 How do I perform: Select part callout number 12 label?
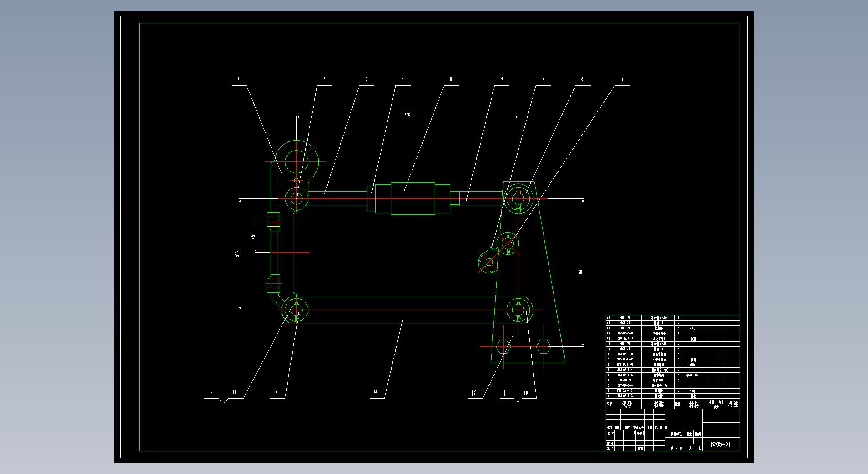coord(474,393)
